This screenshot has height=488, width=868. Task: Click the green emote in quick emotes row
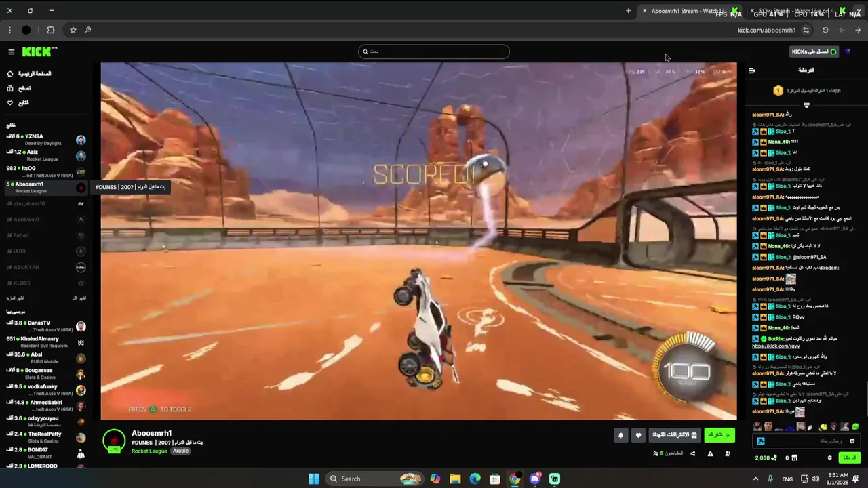pyautogui.click(x=855, y=427)
